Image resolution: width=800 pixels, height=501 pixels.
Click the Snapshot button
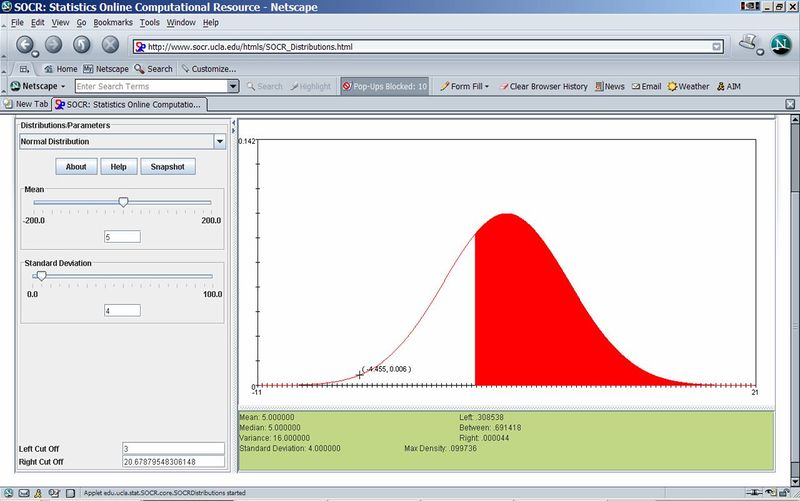[167, 166]
